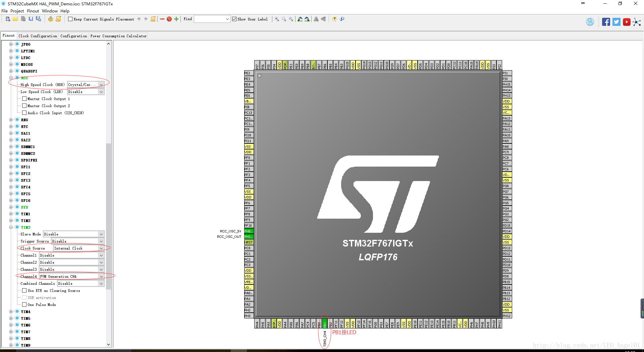Click the ST community network icon
Image resolution: width=644 pixels, height=352 pixels.
637,22
